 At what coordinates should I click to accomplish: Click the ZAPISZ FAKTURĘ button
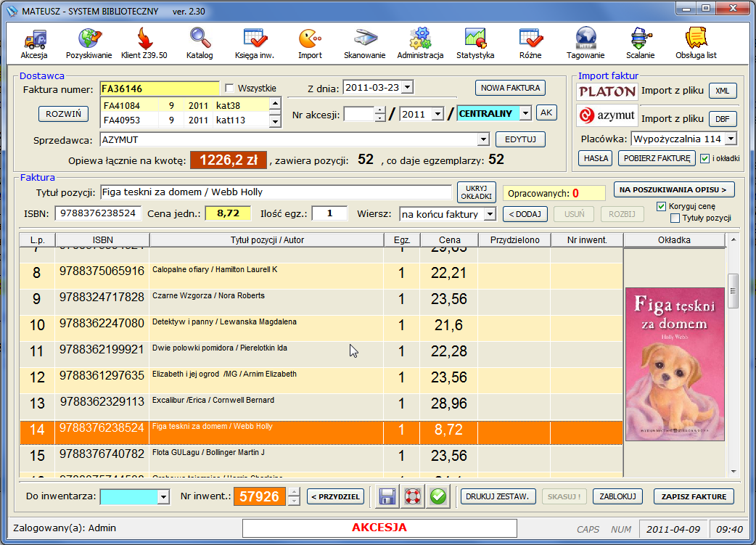[694, 496]
